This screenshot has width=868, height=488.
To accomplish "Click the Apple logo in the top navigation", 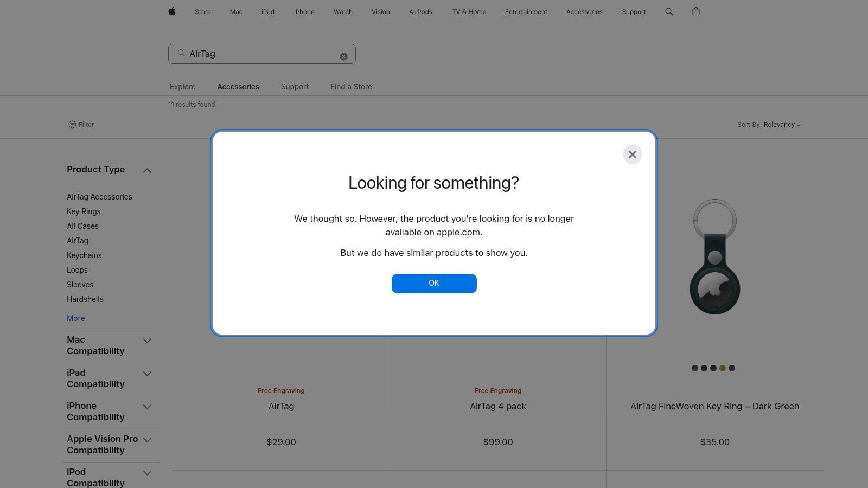I will (172, 11).
